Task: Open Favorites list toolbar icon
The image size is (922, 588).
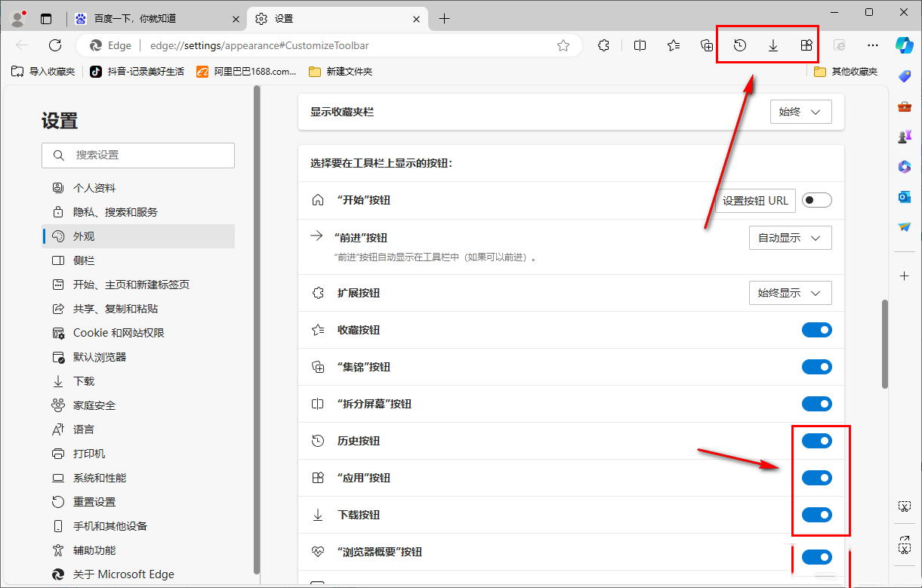Action: click(x=674, y=45)
